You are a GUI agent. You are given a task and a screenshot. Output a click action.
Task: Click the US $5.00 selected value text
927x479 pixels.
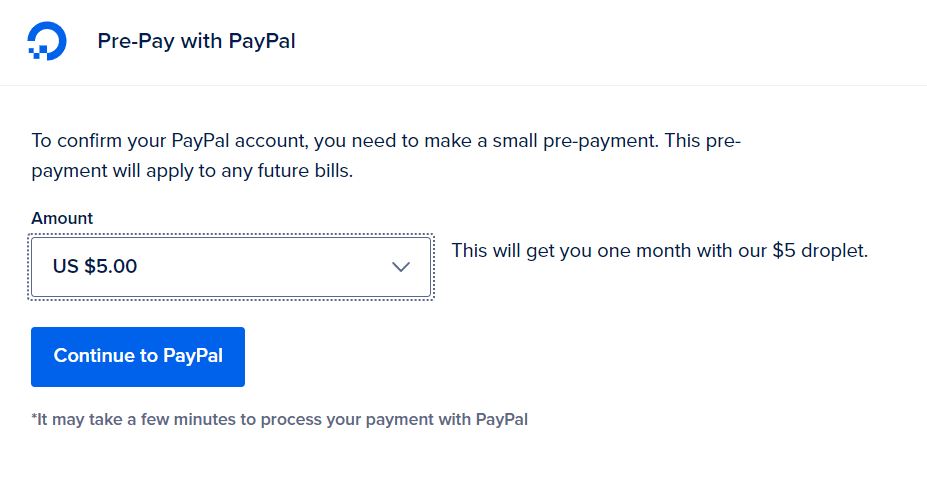95,266
